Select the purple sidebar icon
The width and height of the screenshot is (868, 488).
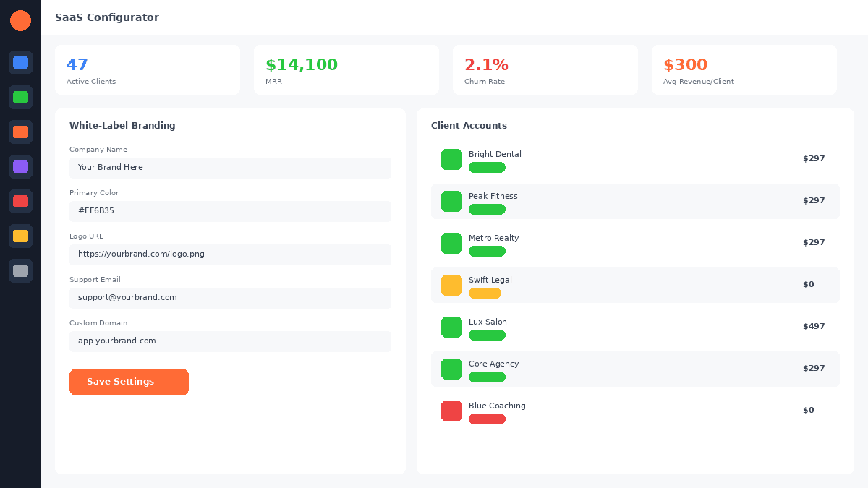(x=20, y=167)
